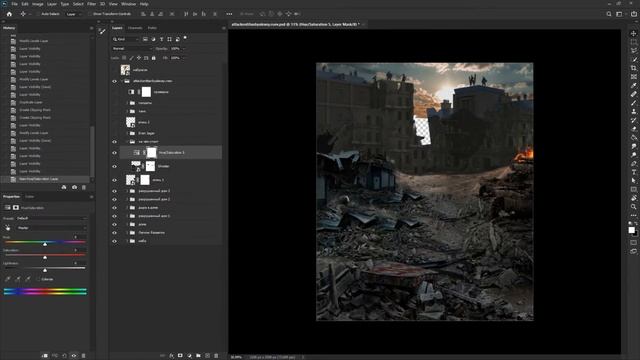Click the reset adjustment icon in Properties
The width and height of the screenshot is (640, 360).
coord(64,356)
